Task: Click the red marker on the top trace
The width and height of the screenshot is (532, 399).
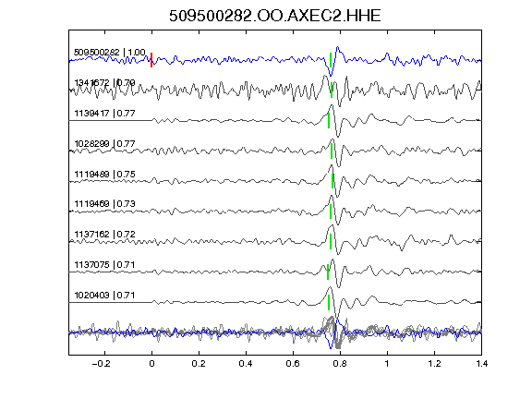Action: coord(151,60)
